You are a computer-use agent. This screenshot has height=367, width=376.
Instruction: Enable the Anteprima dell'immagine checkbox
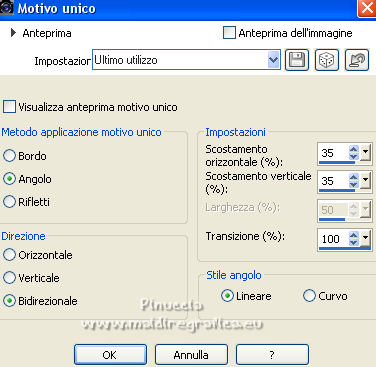tap(229, 33)
